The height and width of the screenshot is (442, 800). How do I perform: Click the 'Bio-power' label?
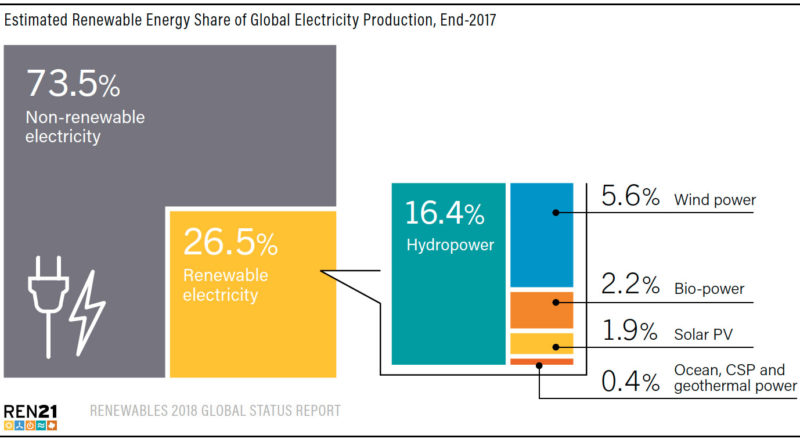click(x=709, y=289)
